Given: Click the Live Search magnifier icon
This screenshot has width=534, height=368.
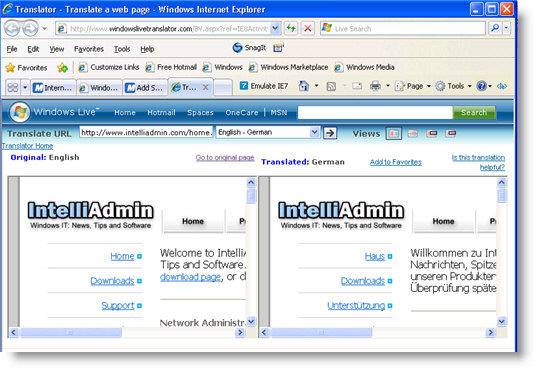Looking at the screenshot, I should tap(495, 28).
